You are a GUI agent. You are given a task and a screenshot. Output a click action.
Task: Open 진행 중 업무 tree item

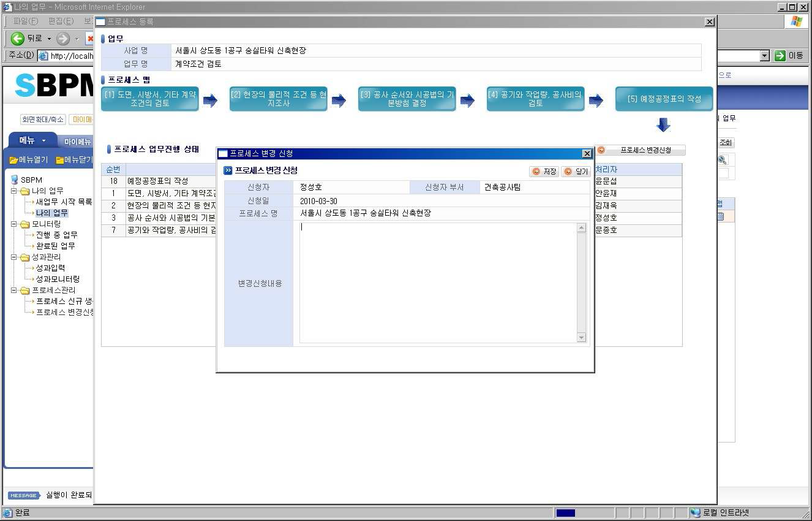click(x=56, y=235)
